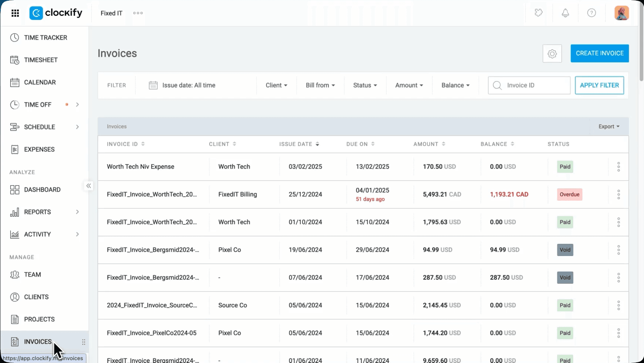Expand the Schedule submenu chevron

coord(78,127)
